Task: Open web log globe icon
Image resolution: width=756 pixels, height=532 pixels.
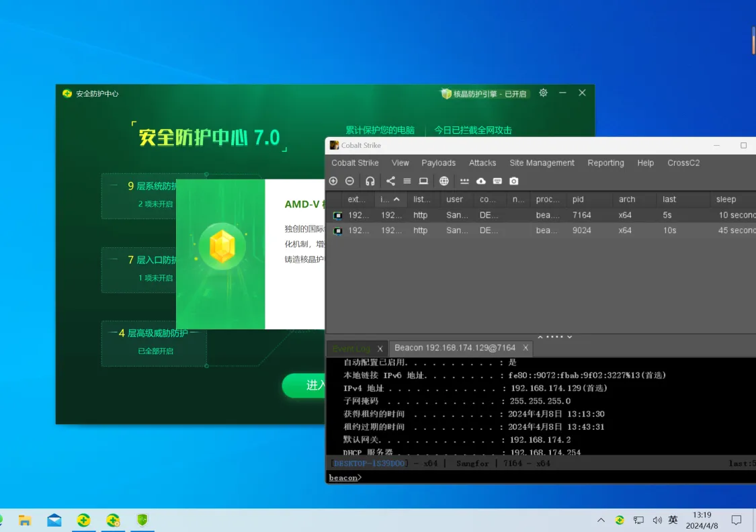Action: [x=444, y=181]
